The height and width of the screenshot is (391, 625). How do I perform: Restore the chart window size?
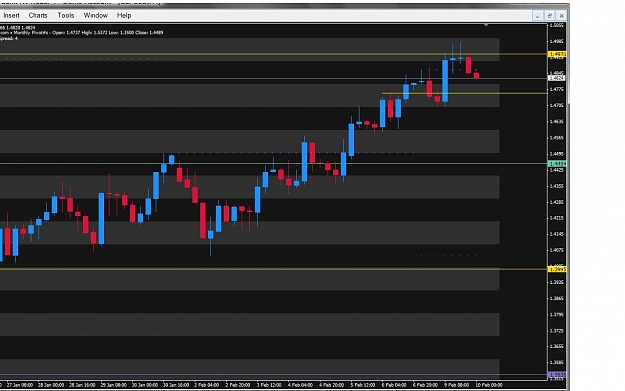pyautogui.click(x=550, y=16)
